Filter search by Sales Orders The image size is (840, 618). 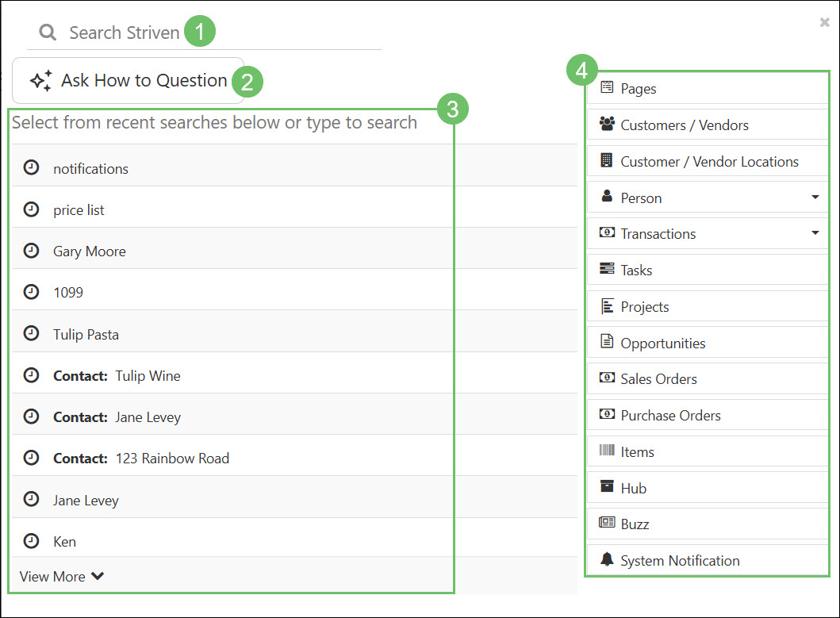click(x=708, y=378)
